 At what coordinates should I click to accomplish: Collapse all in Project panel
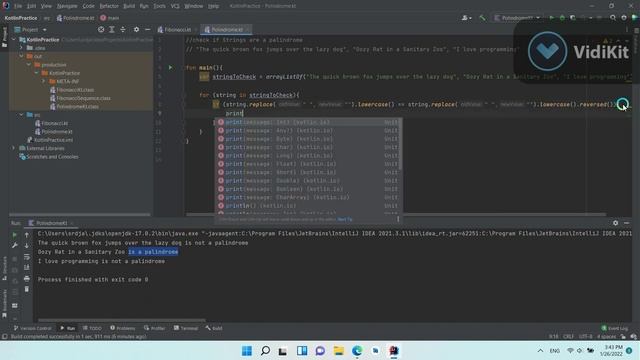pyautogui.click(x=123, y=29)
